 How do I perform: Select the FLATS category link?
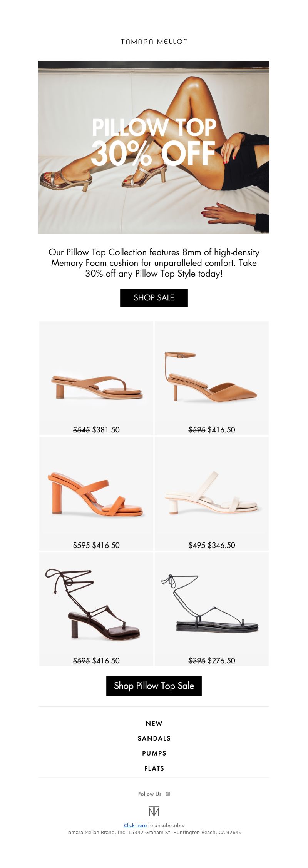[154, 768]
